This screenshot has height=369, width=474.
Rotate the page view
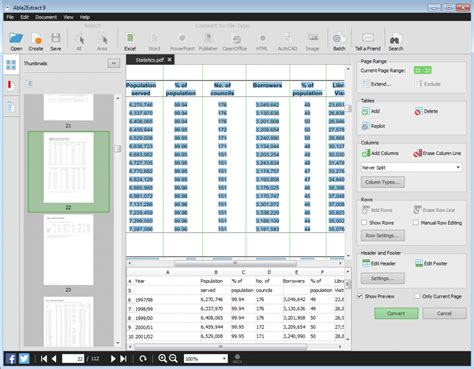(x=143, y=359)
